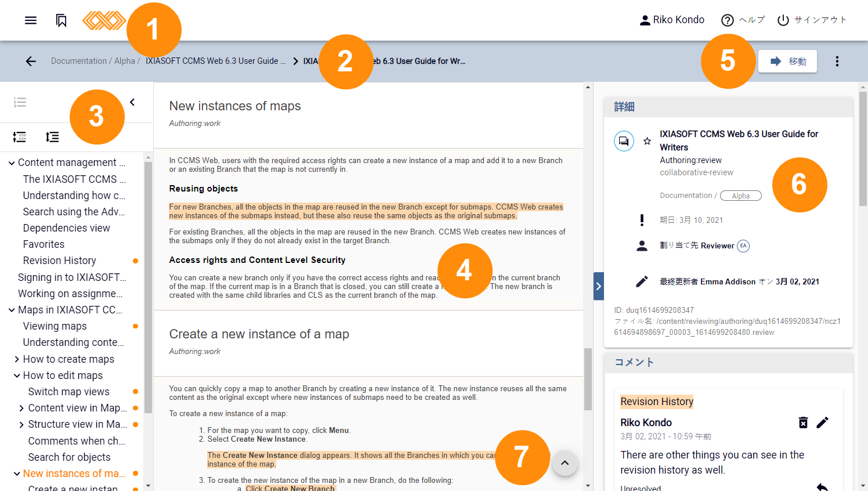Edit Riko Kondo's comment with pencil

[x=822, y=423]
